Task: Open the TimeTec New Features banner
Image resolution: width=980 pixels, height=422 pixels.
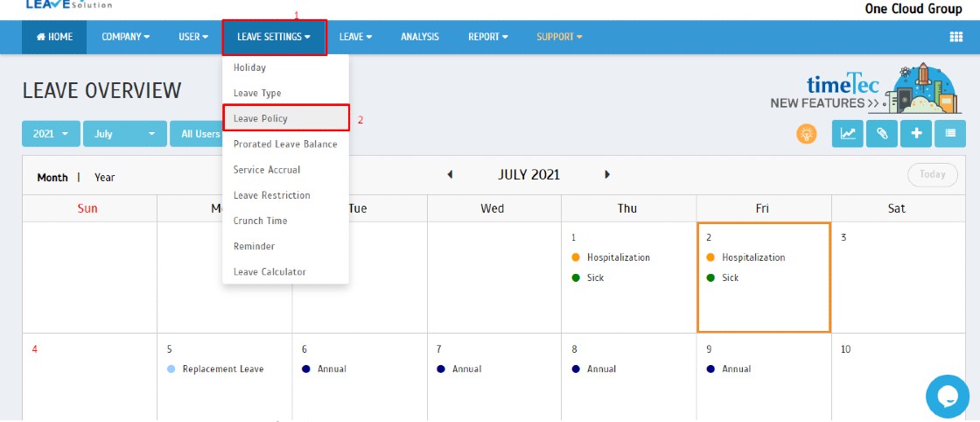Action: pos(865,88)
